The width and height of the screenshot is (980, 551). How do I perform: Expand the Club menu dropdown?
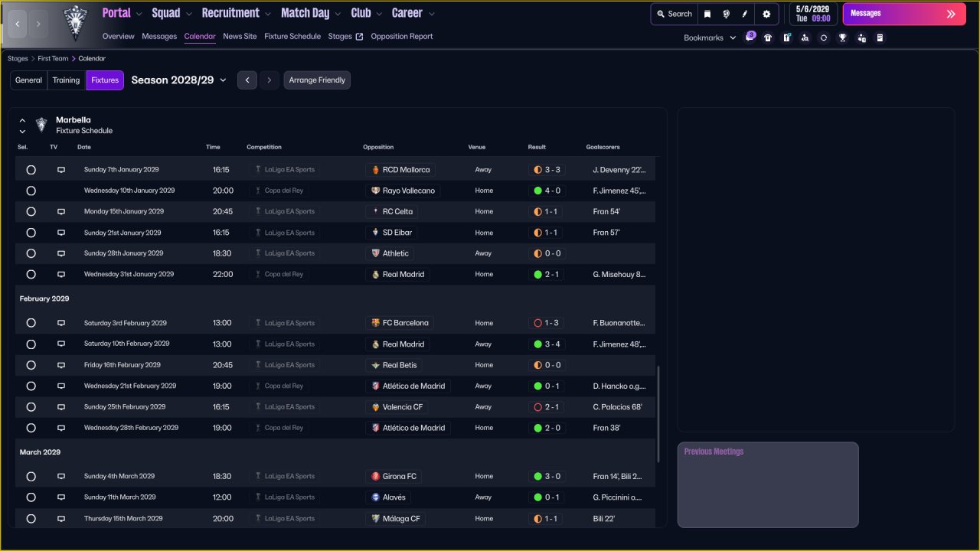click(x=378, y=14)
